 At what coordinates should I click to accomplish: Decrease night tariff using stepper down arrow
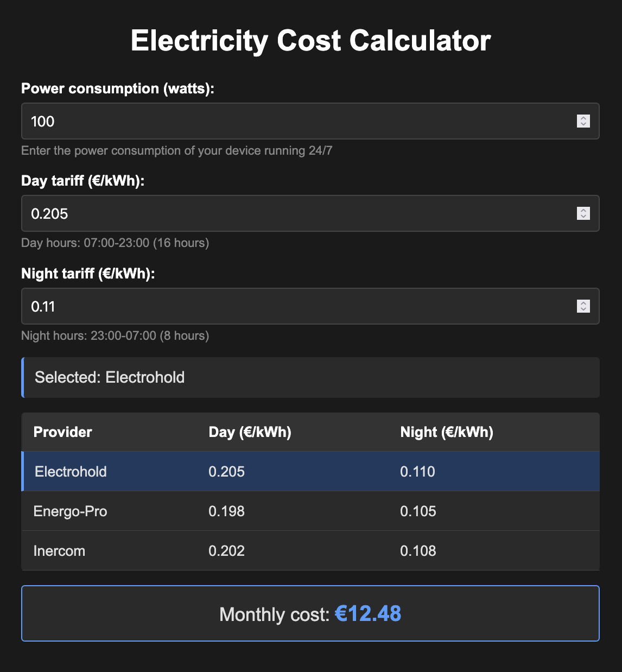pos(583,309)
